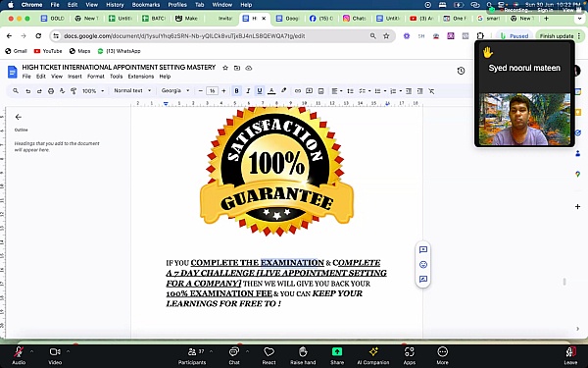The image size is (588, 368).
Task: Click the Chrome address bar URL
Action: (x=184, y=36)
